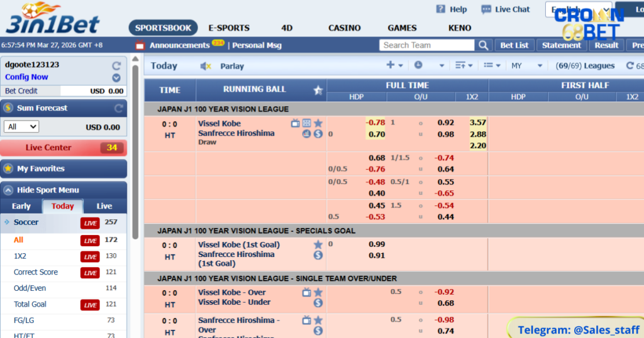
Task: Open the Sum Forecast All dropdown
Action: 21,127
